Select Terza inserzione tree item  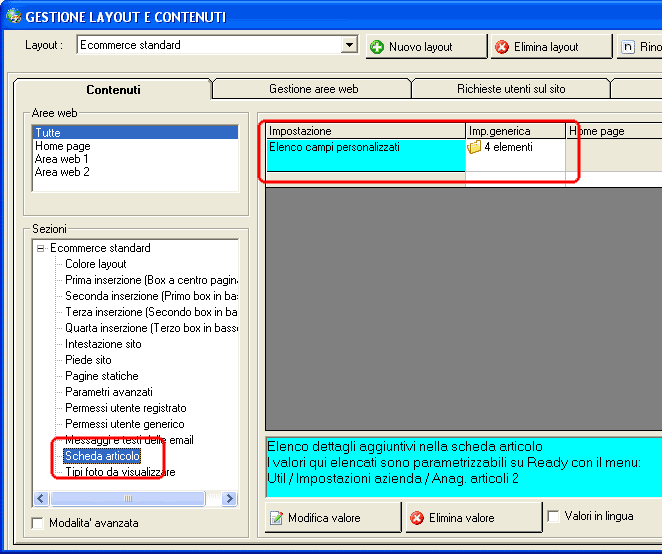[151, 312]
